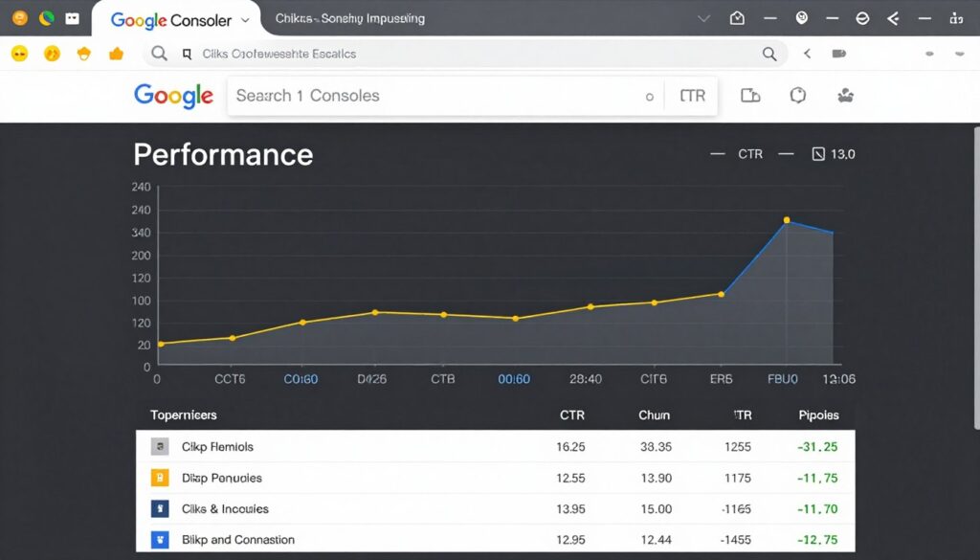Viewport: 980px width, 560px height.
Task: Click the blue C0i60 axis label
Action: tap(301, 379)
